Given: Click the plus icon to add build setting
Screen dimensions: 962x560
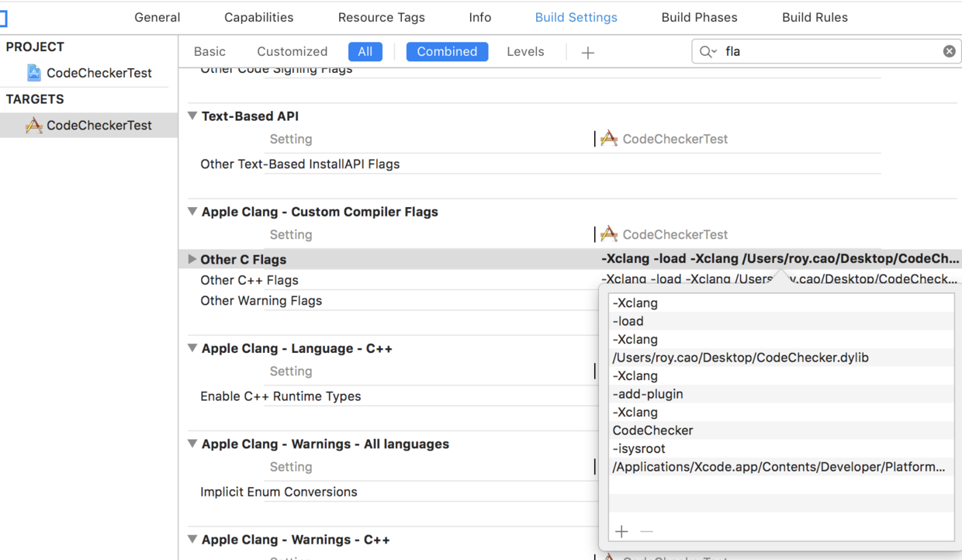Looking at the screenshot, I should [x=588, y=52].
